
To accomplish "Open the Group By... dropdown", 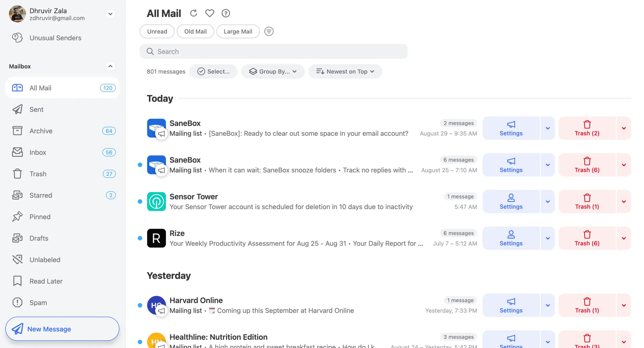I will (273, 71).
